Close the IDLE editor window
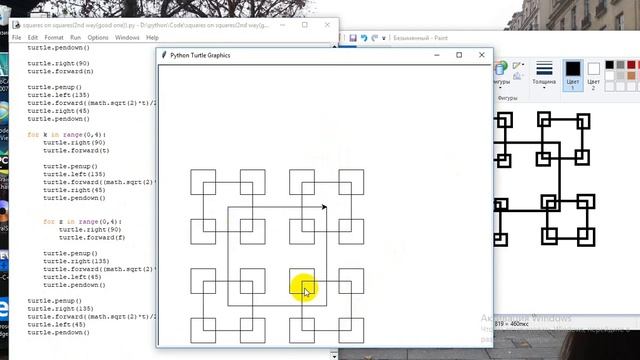Viewport: 640px width, 360px height. [327, 25]
